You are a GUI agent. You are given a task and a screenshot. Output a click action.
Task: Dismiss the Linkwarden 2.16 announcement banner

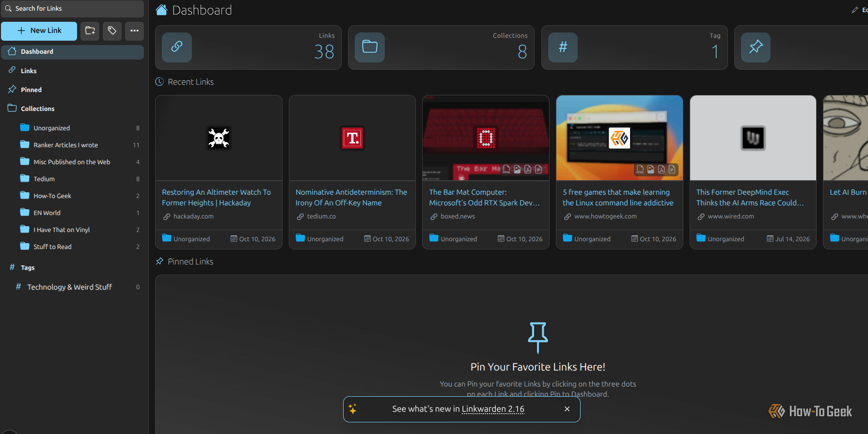(x=567, y=409)
